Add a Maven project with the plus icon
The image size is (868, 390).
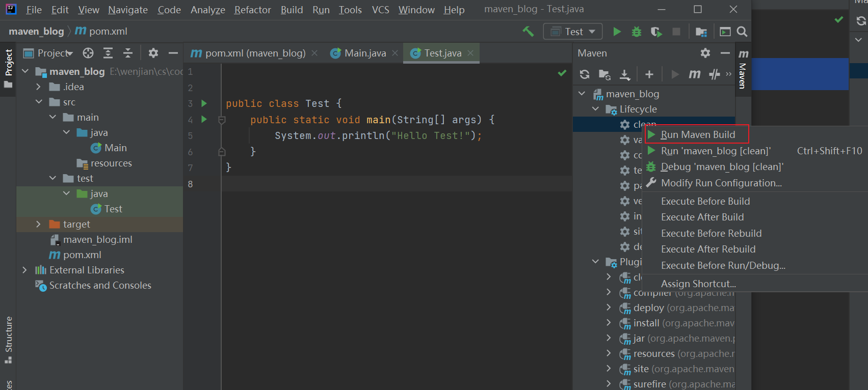pos(649,74)
